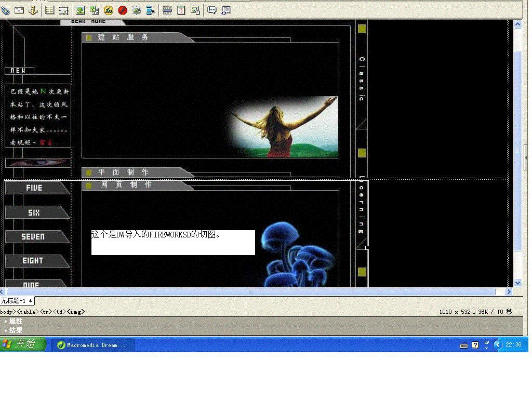Insert an Email Link from toolbar

pyautogui.click(x=19, y=10)
